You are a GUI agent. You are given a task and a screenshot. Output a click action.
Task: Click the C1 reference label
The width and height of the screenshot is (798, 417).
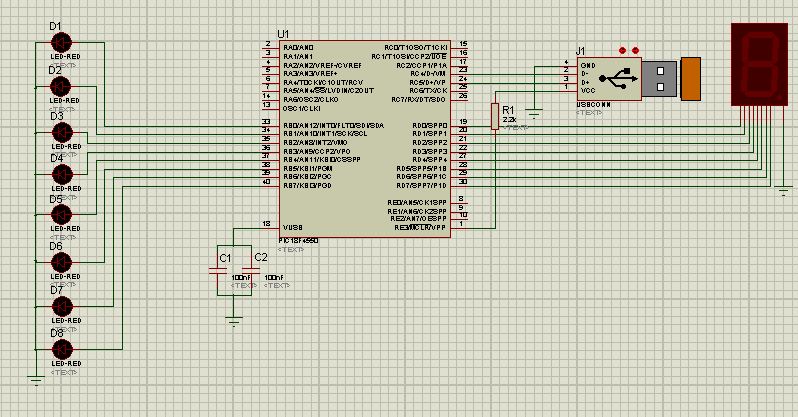(x=225, y=258)
